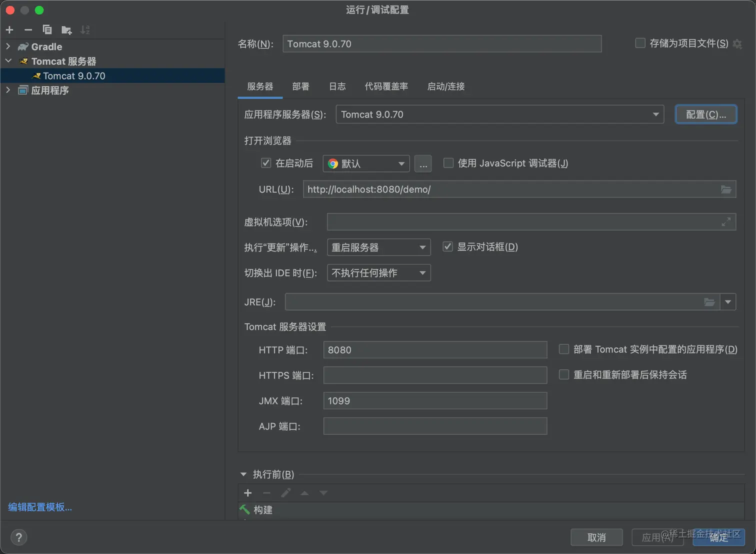The width and height of the screenshot is (756, 554).
Task: Create a new configuration folder
Action: 66,30
